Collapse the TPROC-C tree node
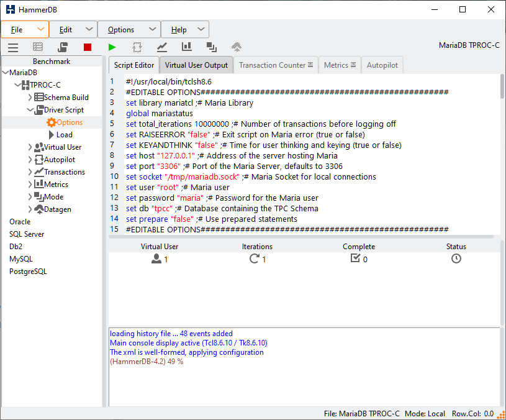 18,85
